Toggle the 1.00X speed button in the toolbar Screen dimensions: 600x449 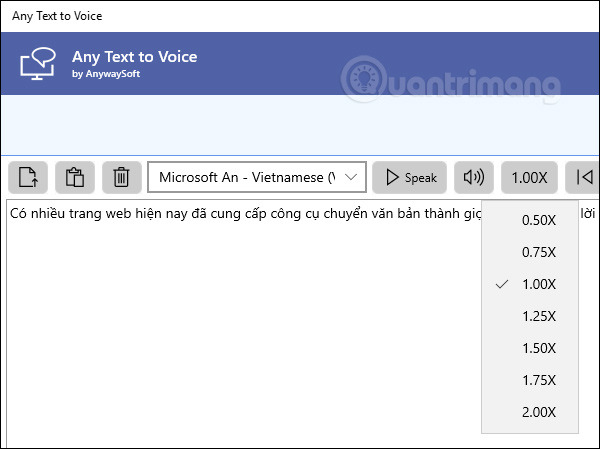tap(529, 177)
